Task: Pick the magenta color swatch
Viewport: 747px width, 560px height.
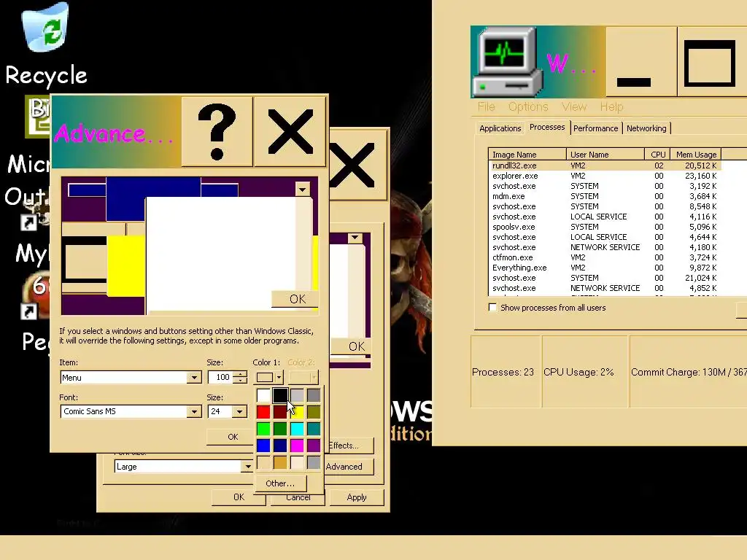Action: tap(297, 446)
